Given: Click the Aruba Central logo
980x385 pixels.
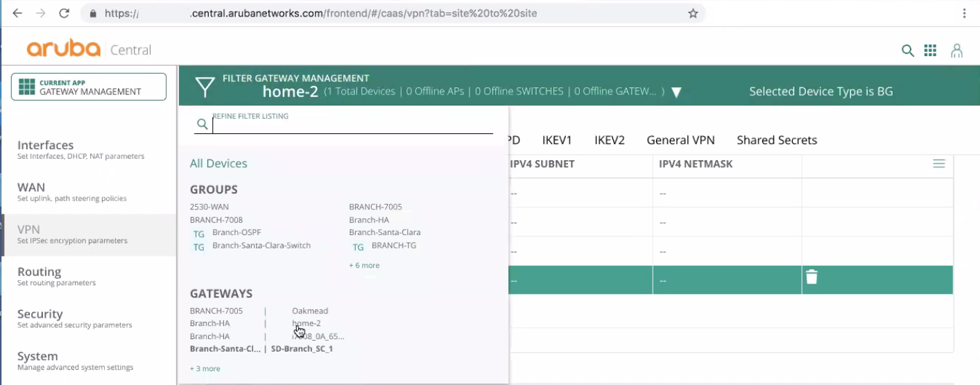Looking at the screenshot, I should [x=89, y=49].
